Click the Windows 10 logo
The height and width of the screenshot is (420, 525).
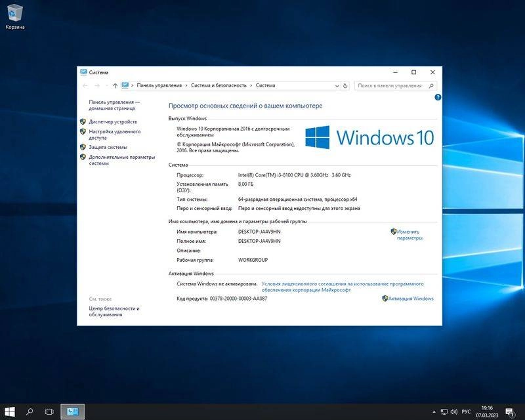coord(369,137)
